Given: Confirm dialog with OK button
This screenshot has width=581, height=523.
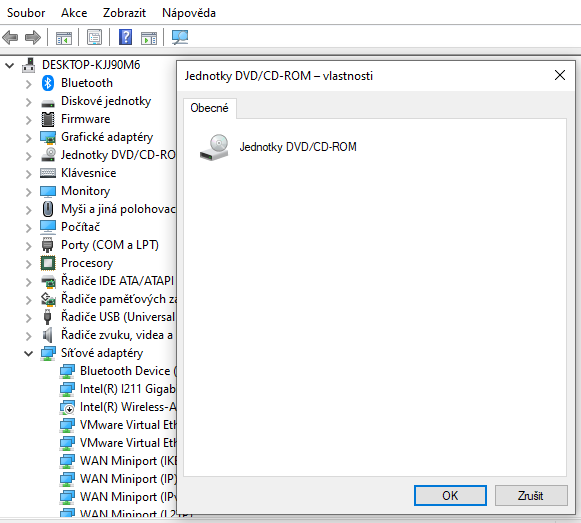Looking at the screenshot, I should 450,496.
